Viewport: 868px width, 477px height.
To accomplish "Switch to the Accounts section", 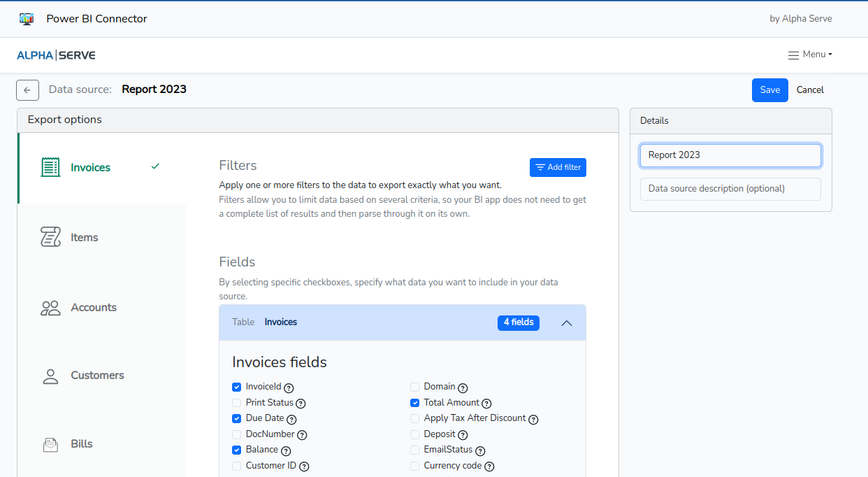I will (94, 307).
